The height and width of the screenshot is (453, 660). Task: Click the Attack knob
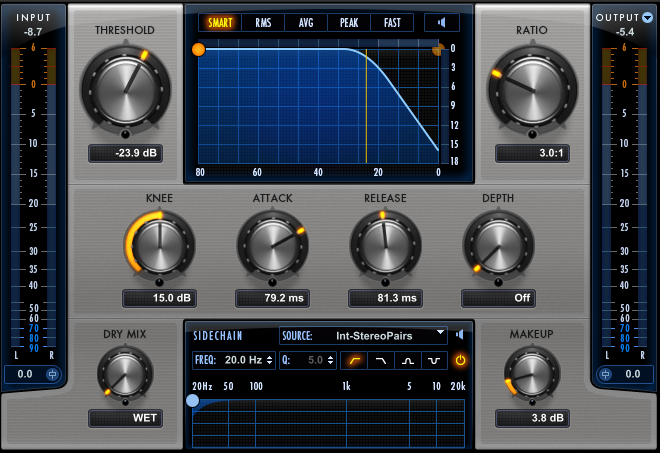(x=272, y=247)
